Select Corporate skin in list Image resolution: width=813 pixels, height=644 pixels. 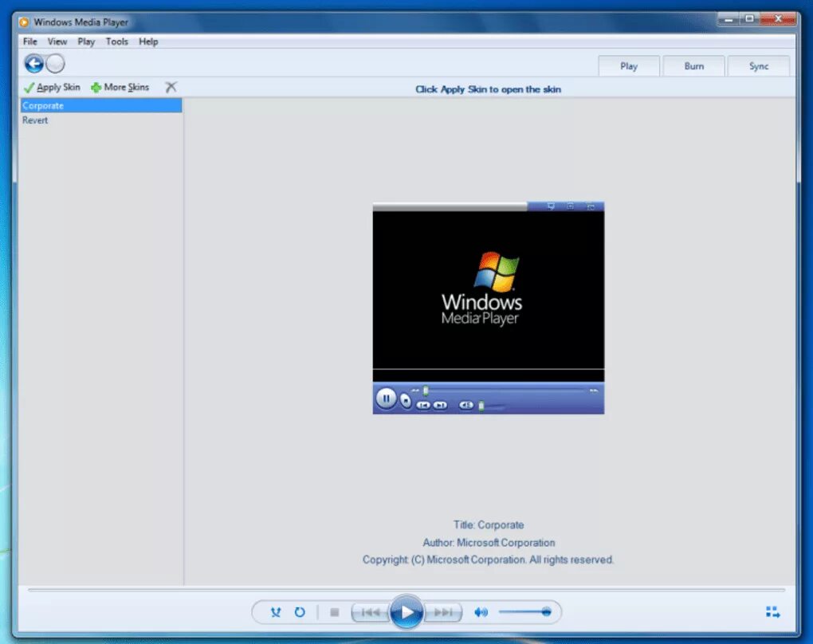click(101, 106)
